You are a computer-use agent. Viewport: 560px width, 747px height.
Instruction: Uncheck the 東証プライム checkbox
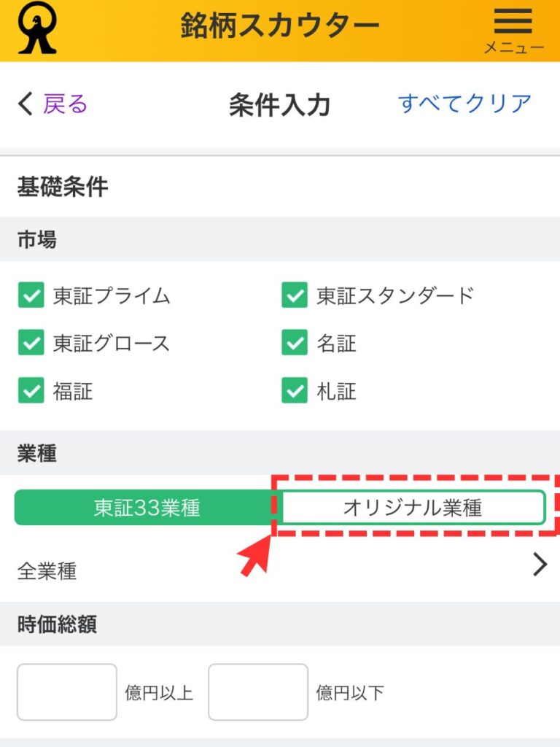[31, 296]
